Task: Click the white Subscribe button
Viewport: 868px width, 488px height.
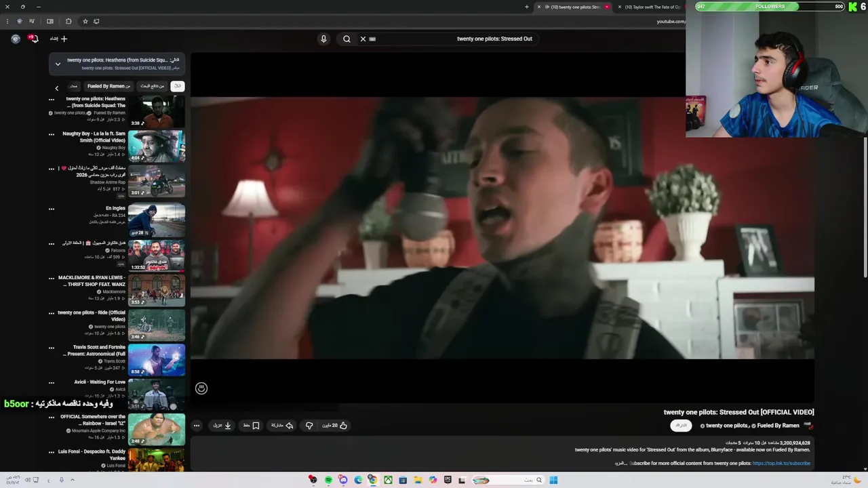Action: coord(681,426)
